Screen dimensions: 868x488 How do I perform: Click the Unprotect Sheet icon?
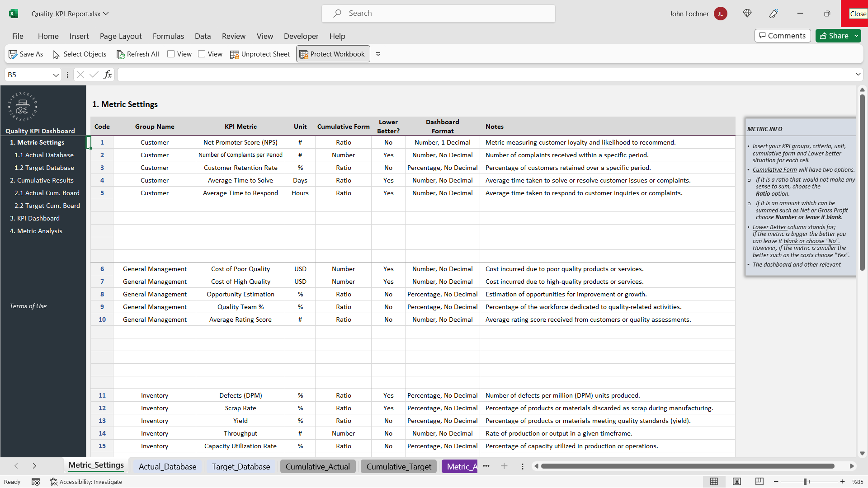tap(234, 54)
